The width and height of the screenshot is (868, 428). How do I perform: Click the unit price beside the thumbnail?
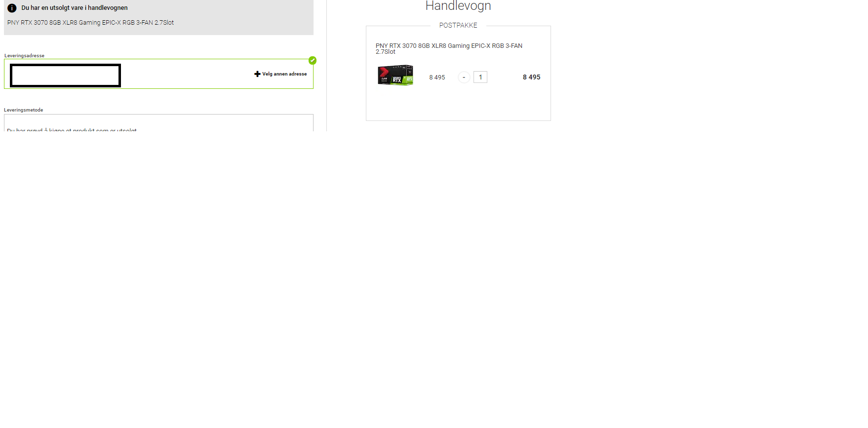coord(437,78)
